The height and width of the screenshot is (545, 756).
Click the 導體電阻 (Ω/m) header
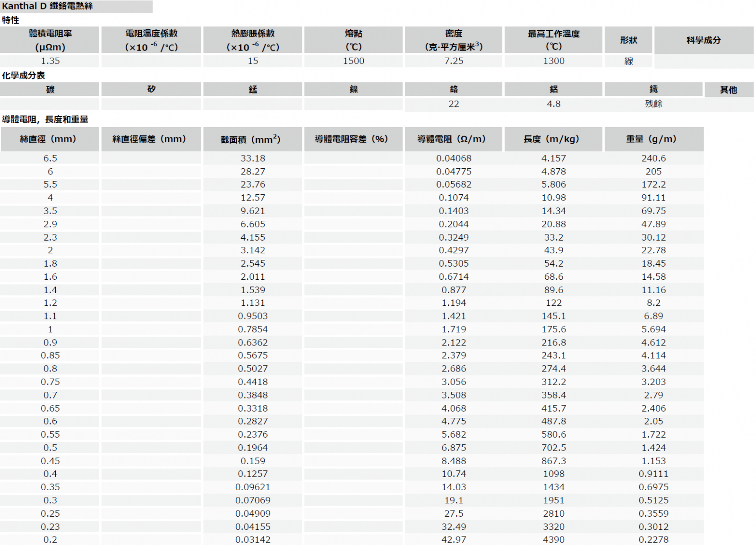point(454,139)
